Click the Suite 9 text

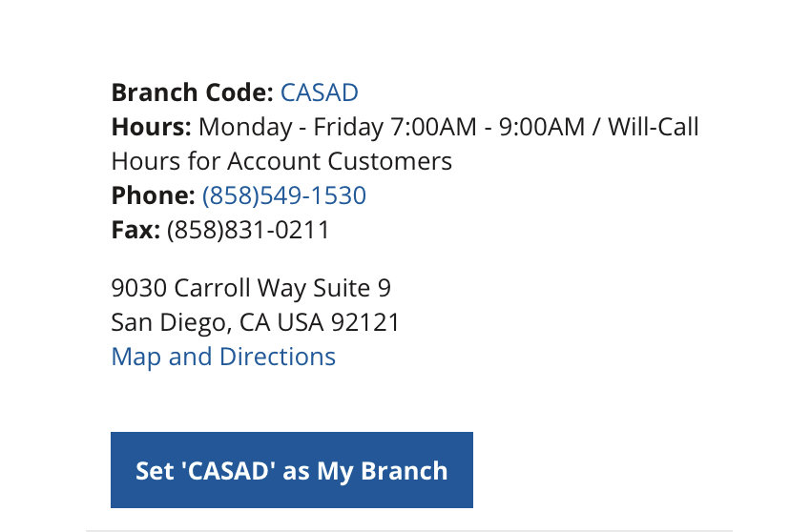[352, 288]
